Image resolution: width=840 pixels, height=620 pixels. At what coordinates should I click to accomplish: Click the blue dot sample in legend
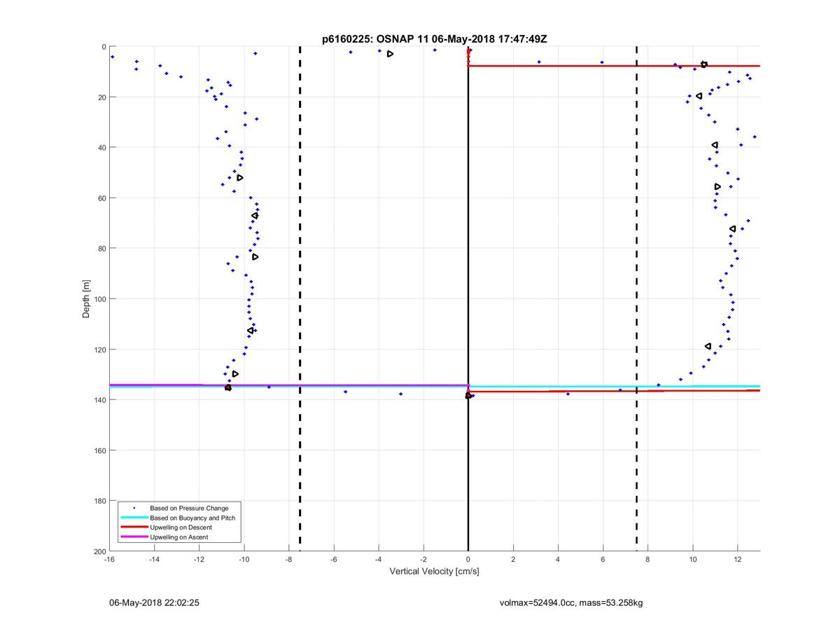tap(134, 508)
